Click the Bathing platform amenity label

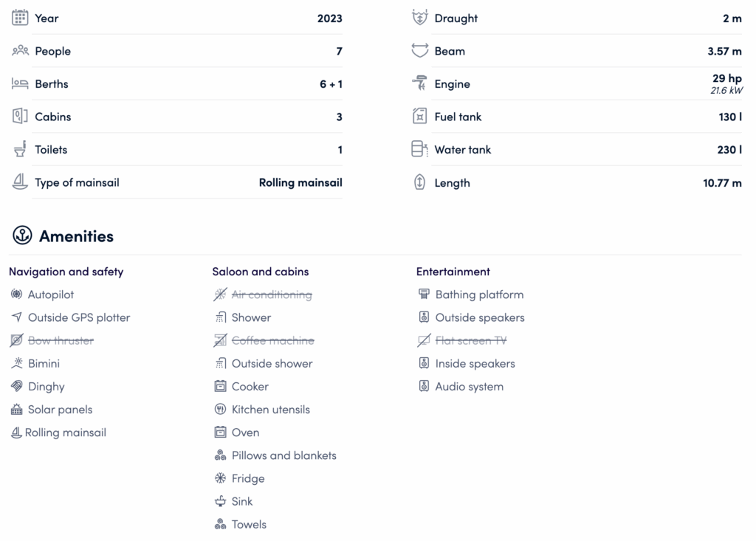pos(479,294)
